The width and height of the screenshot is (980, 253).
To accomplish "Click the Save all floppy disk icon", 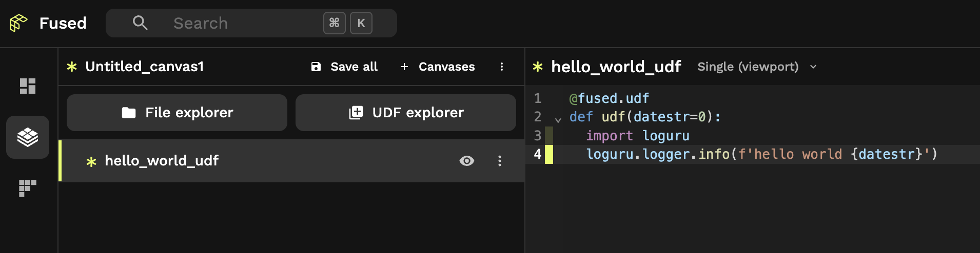I will pyautogui.click(x=316, y=67).
